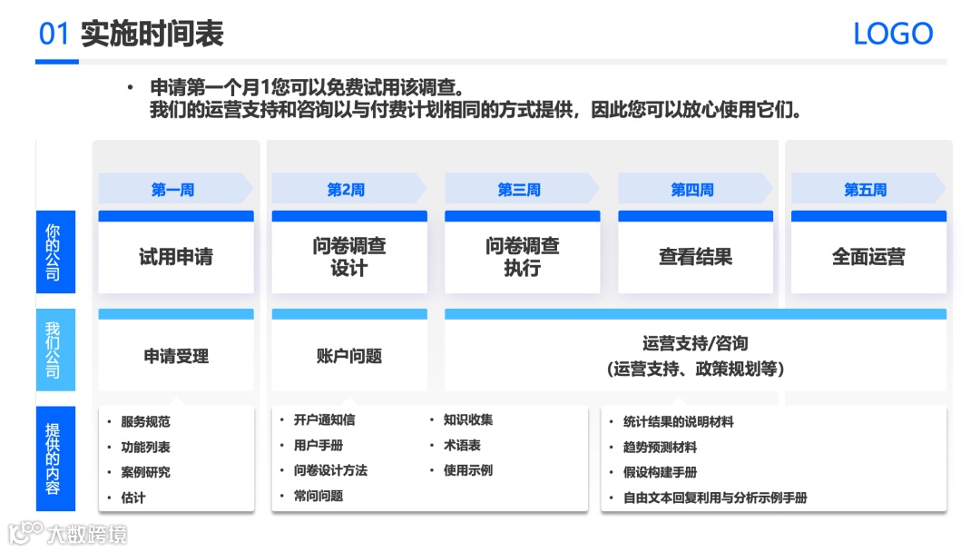Click the 实施时间表 slide title
Image resolution: width=980 pixels, height=552 pixels.
(152, 34)
